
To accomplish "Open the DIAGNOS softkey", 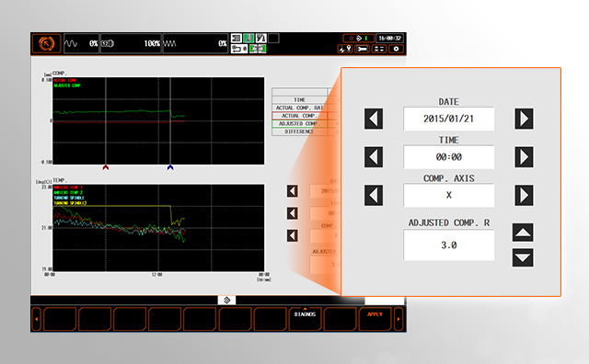I will pos(305,319).
